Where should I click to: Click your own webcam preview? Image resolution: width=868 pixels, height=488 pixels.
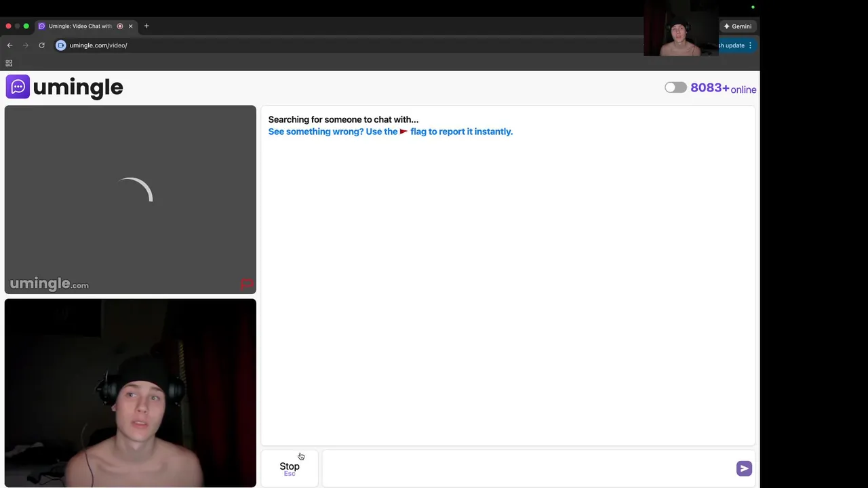pos(130,393)
